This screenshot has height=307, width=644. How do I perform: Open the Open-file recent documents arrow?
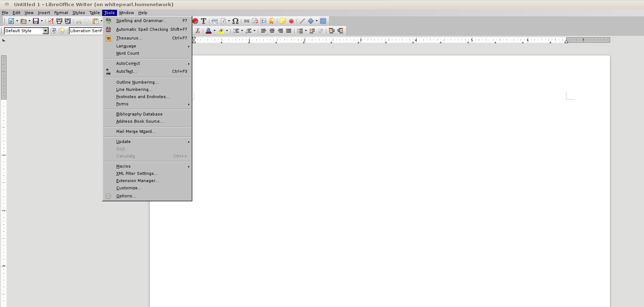[29, 21]
